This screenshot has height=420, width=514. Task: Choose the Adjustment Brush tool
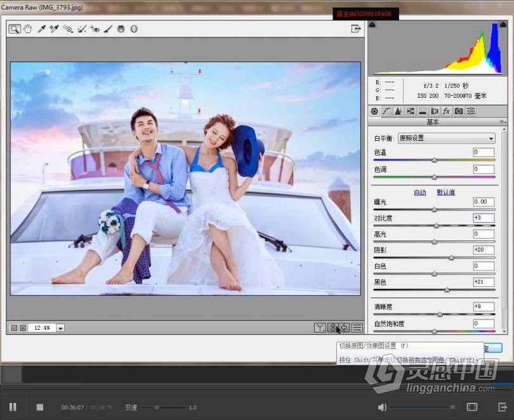point(108,29)
